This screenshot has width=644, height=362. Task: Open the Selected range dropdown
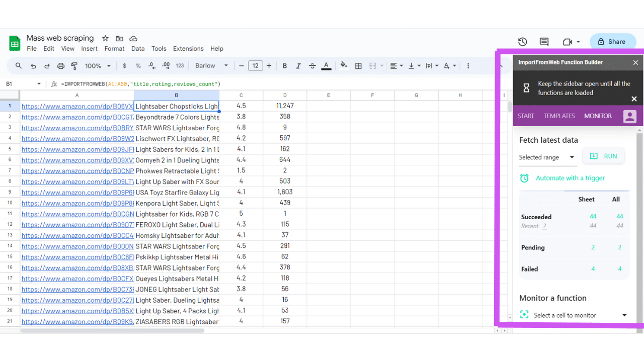coord(547,157)
